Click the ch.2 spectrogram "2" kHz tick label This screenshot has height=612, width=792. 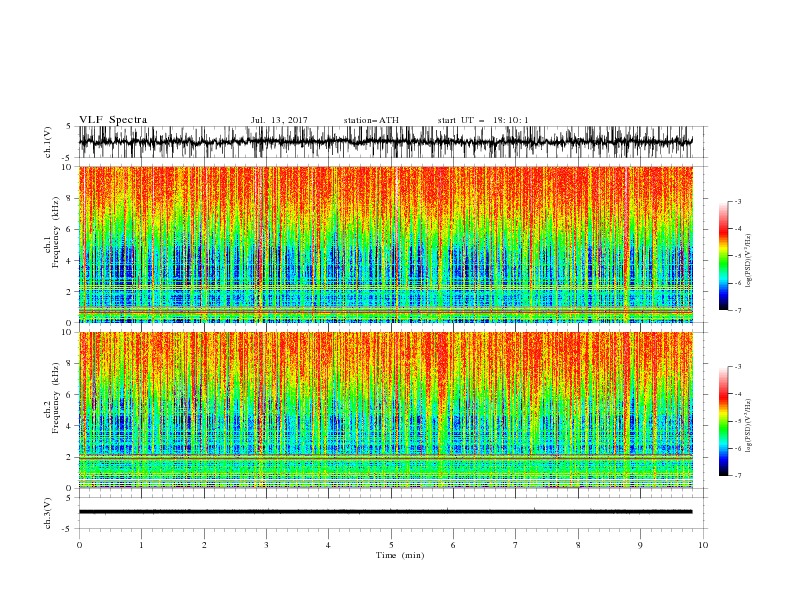(x=69, y=457)
